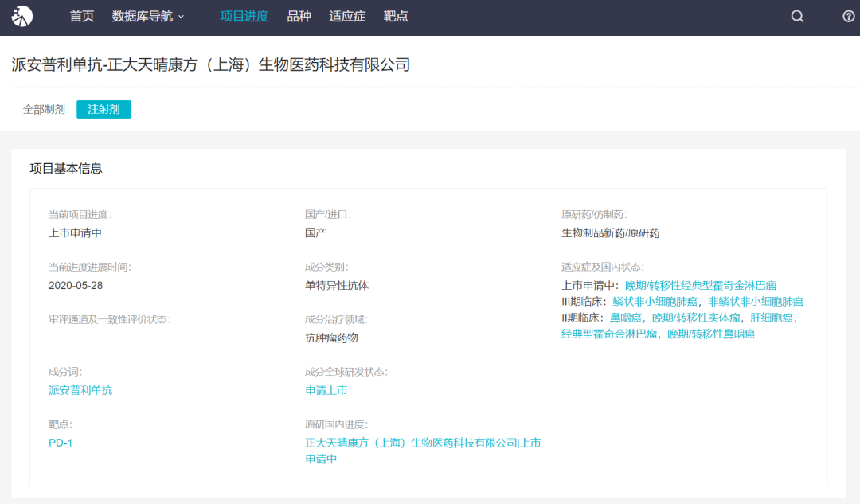Click the site logo icon
Image resolution: width=860 pixels, height=504 pixels.
click(22, 16)
